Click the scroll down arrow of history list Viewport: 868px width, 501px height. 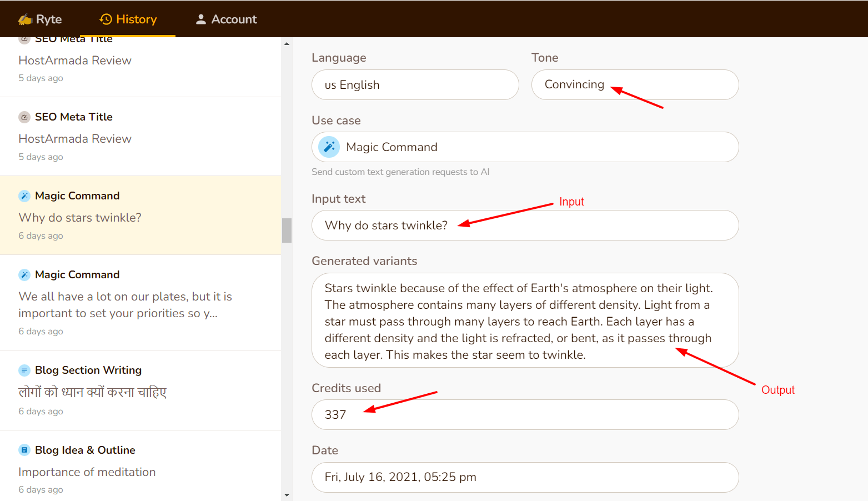(x=287, y=495)
